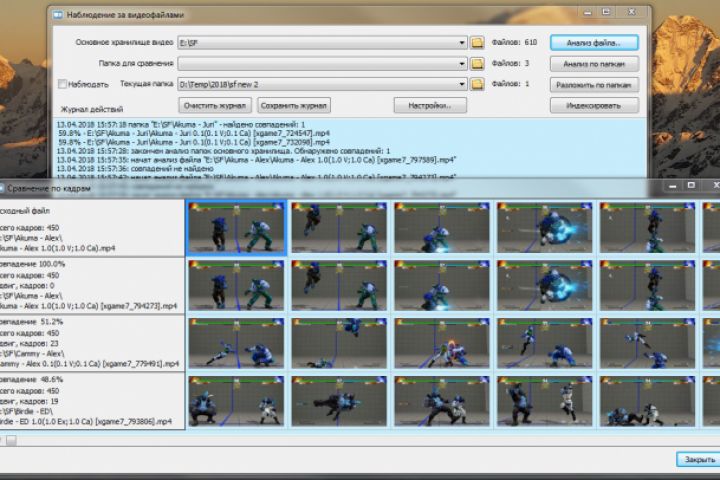Select fifth thumbnail in the 48.6% match row
The width and height of the screenshot is (720, 480).
(647, 401)
